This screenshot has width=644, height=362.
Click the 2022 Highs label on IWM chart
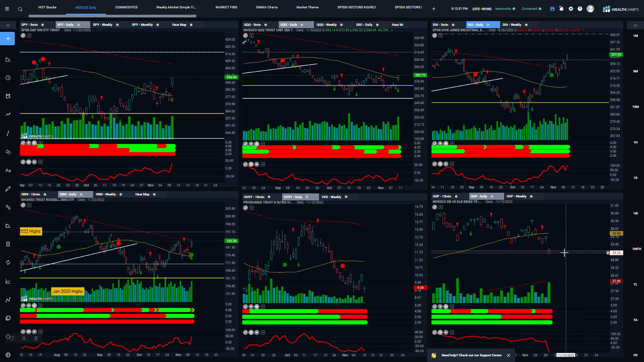click(31, 231)
